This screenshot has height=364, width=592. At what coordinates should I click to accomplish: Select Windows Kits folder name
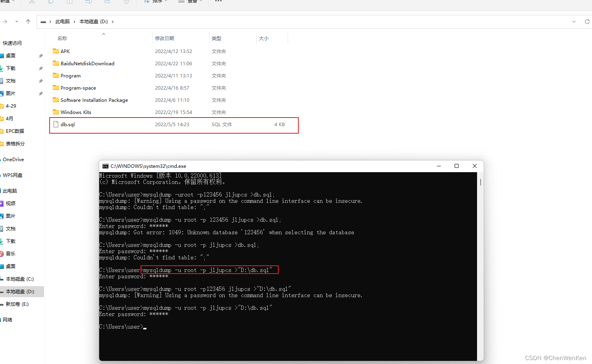(x=76, y=112)
